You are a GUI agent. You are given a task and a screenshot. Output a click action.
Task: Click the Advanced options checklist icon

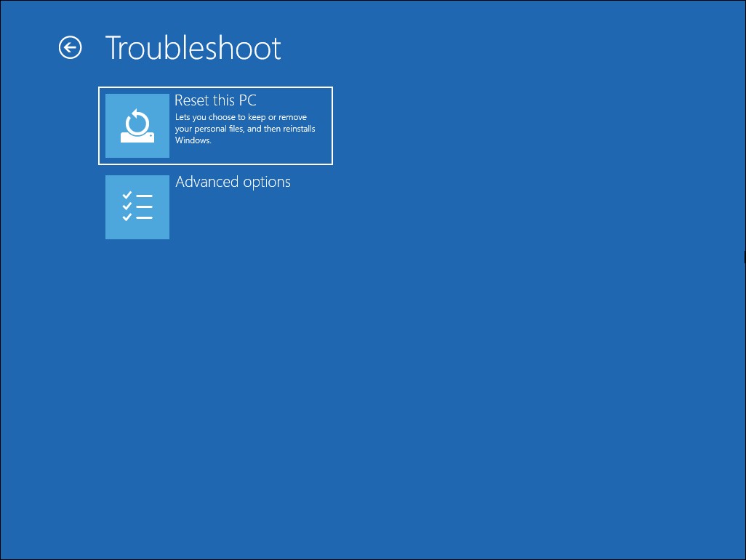pyautogui.click(x=137, y=207)
